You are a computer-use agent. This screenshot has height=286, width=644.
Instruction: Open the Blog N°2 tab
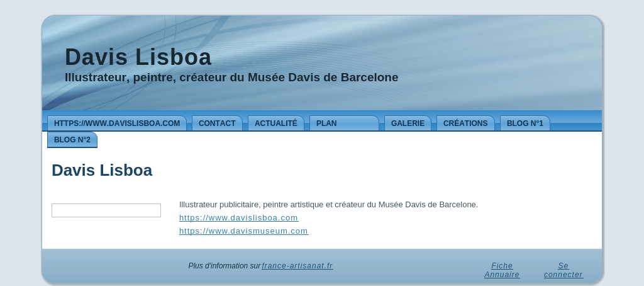(x=72, y=139)
